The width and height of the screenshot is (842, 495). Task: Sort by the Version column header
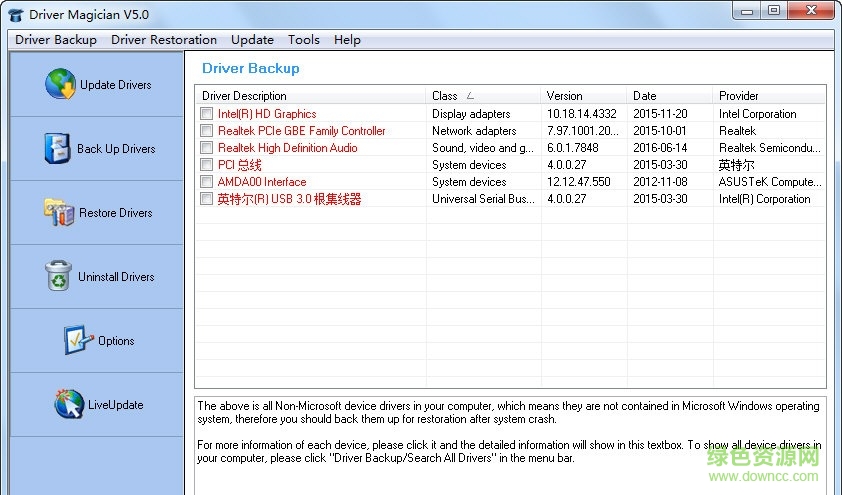point(584,96)
